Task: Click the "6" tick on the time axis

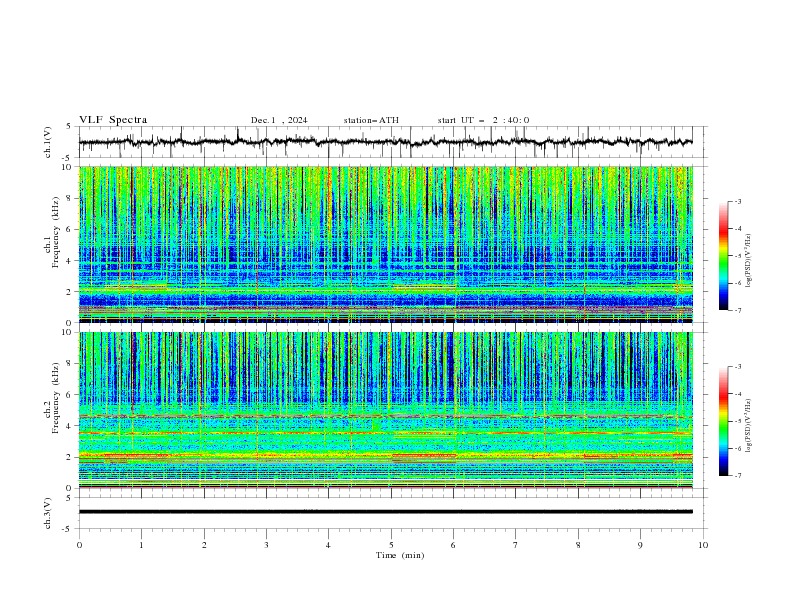Action: [453, 545]
